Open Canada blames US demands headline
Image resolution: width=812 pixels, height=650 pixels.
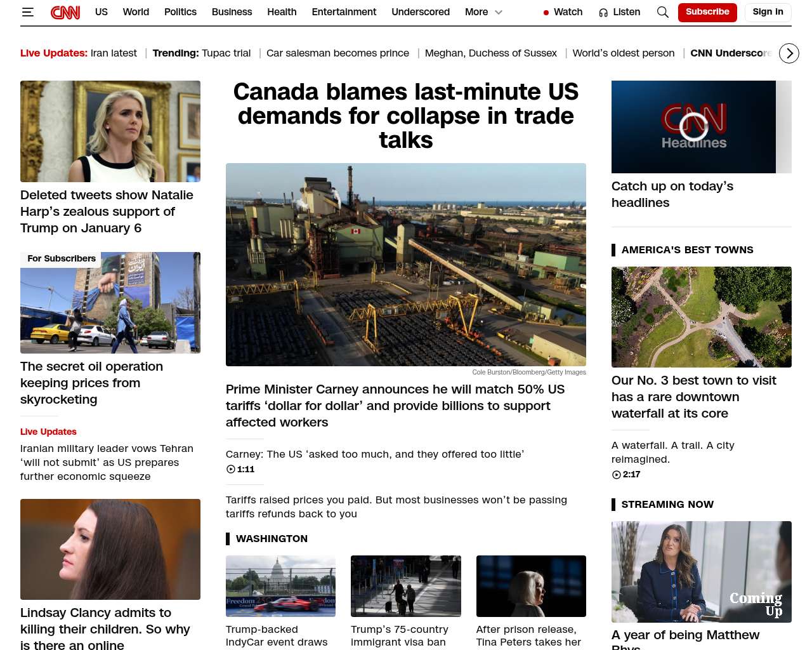406,116
